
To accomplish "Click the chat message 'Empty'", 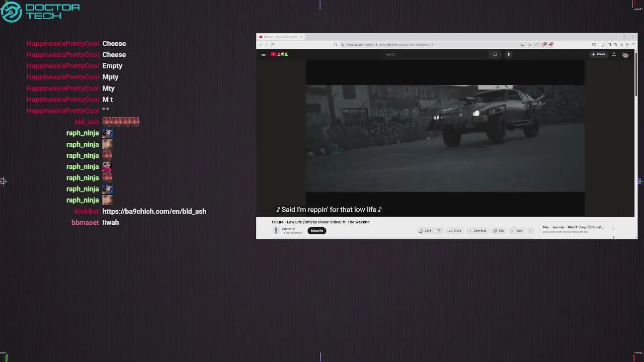I will (112, 66).
